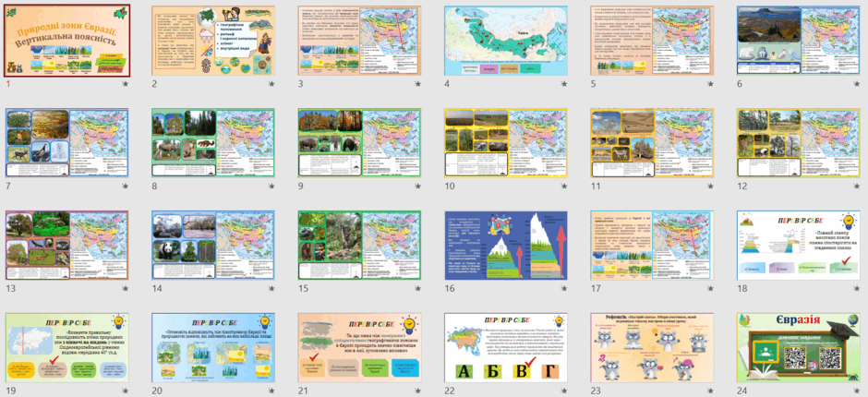Select slide 13 red-bordered thumbnail
Image resolution: width=868 pixels, height=397 pixels.
[x=67, y=246]
